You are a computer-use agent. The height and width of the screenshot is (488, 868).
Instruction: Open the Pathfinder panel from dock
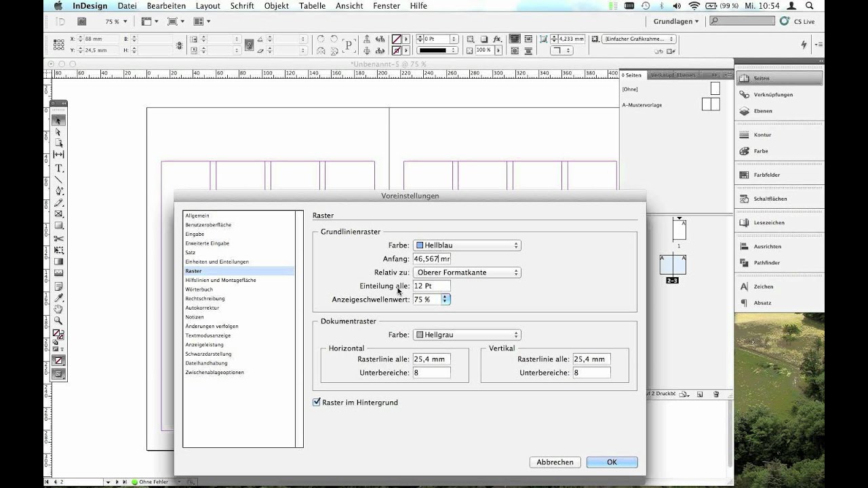779,262
